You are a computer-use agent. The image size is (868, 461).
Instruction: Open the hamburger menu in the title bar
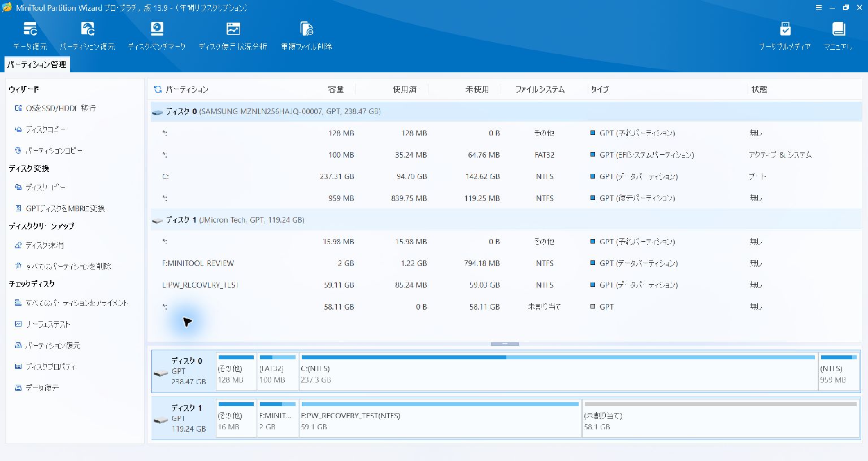819,8
